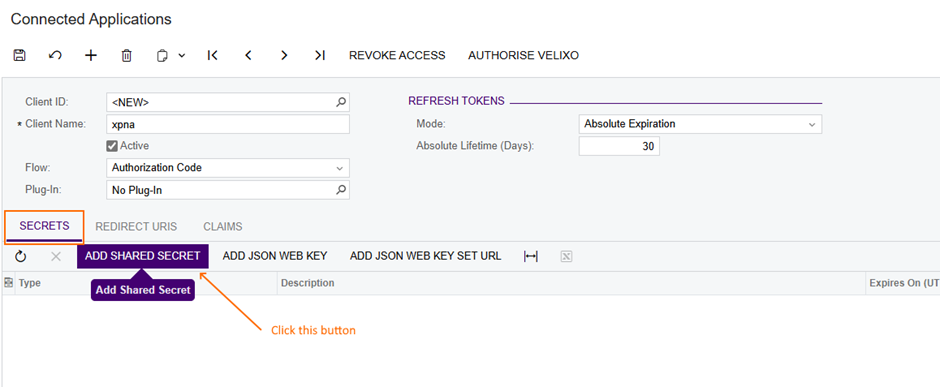
Task: Add a new record with plus icon
Action: tap(91, 55)
